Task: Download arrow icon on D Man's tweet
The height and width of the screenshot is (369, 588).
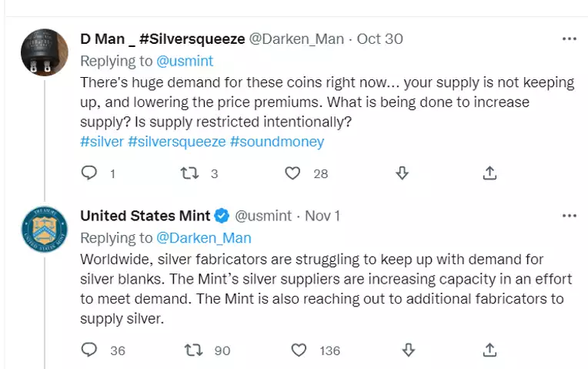Action: 402,173
